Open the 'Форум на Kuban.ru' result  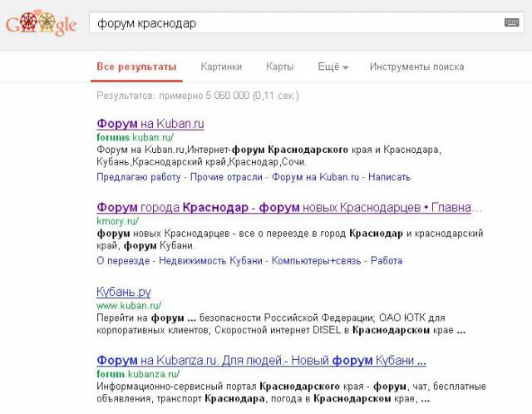click(150, 124)
